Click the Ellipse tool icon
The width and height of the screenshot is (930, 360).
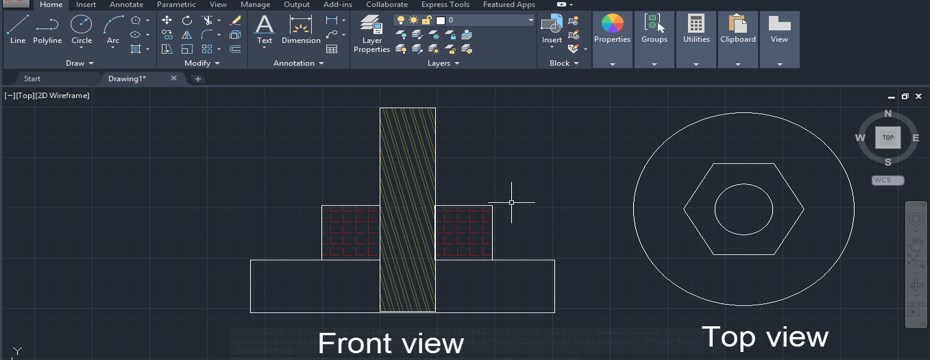click(136, 34)
